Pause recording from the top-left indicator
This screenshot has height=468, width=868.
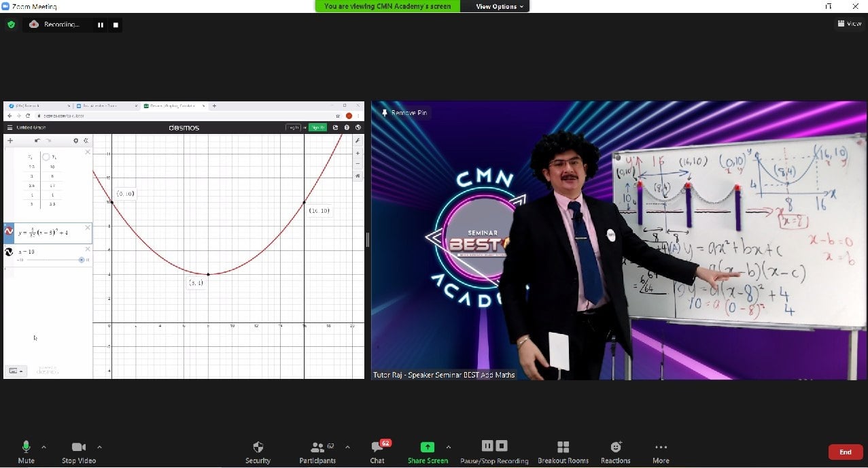point(101,24)
